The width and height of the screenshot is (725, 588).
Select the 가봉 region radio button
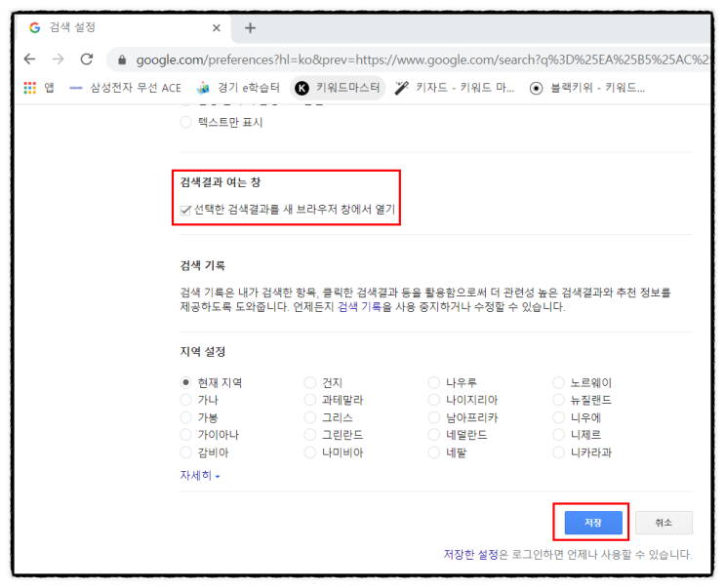(x=185, y=417)
